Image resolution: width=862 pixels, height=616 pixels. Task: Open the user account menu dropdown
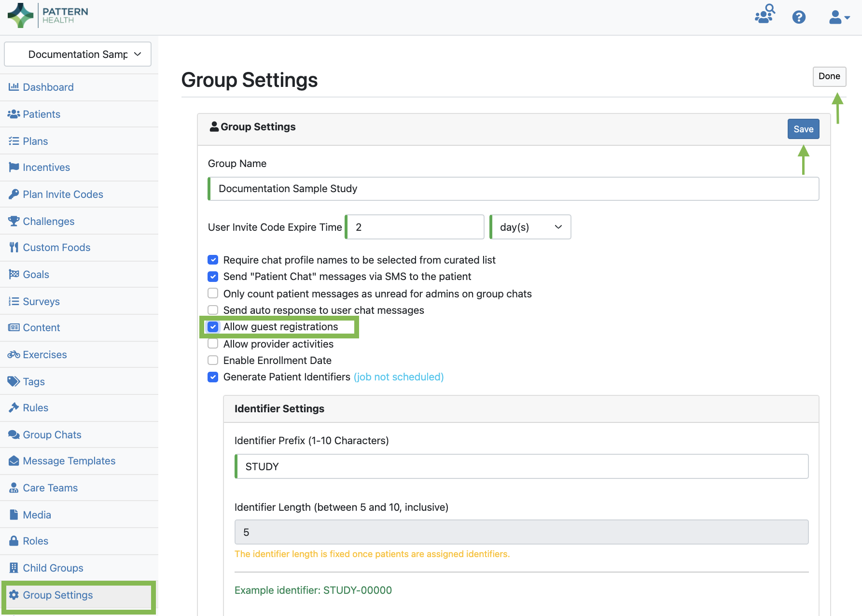click(x=839, y=18)
